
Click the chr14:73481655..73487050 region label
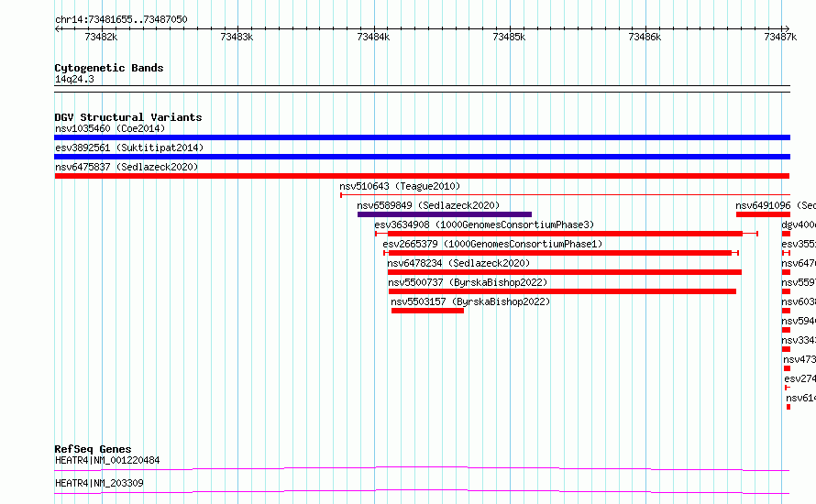pos(121,20)
